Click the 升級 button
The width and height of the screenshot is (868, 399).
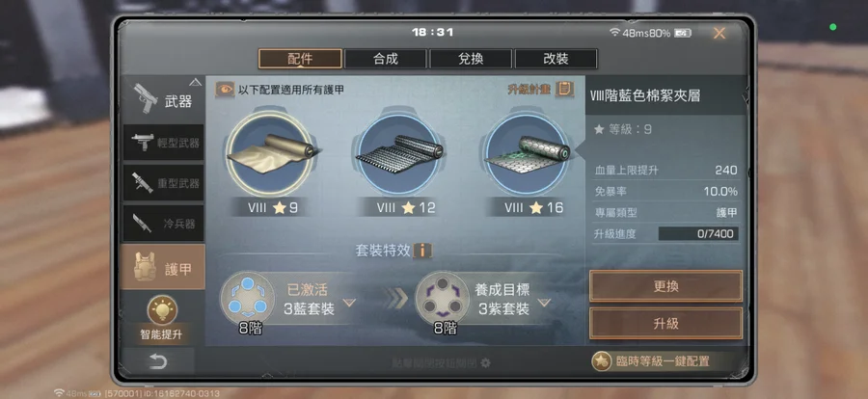665,323
